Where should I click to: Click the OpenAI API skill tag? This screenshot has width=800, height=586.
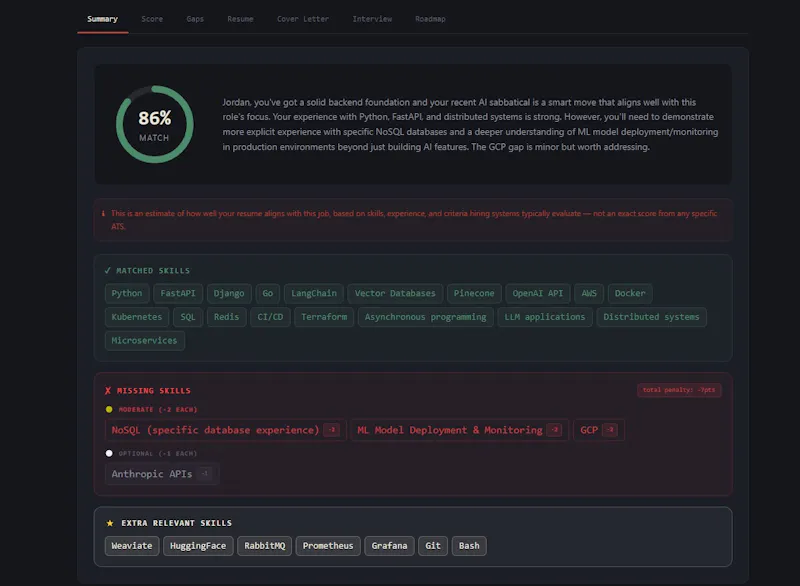tap(538, 293)
